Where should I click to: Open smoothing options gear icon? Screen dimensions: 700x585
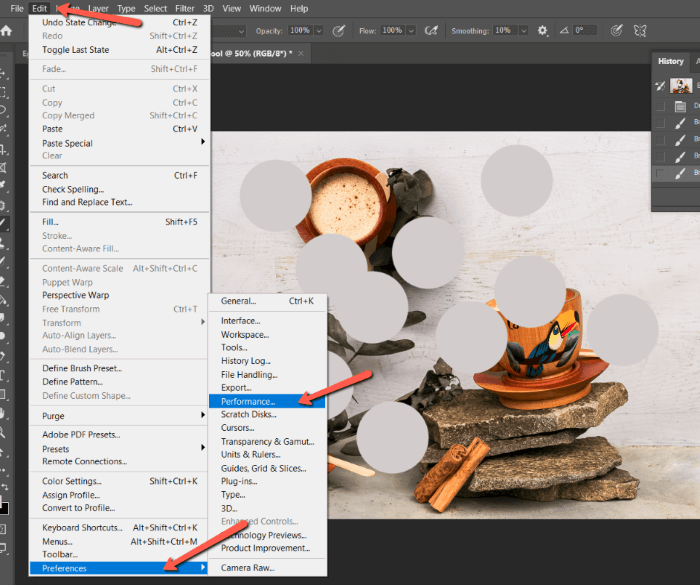(543, 31)
